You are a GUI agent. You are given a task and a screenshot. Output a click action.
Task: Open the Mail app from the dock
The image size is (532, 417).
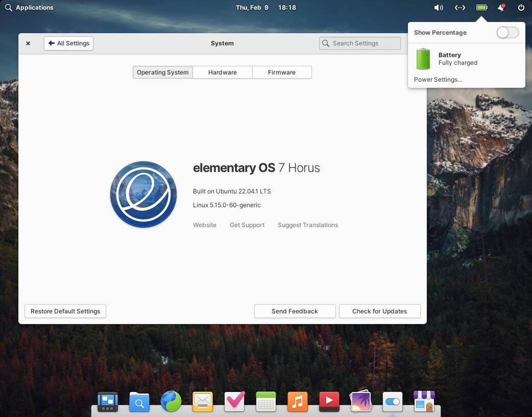pos(202,402)
